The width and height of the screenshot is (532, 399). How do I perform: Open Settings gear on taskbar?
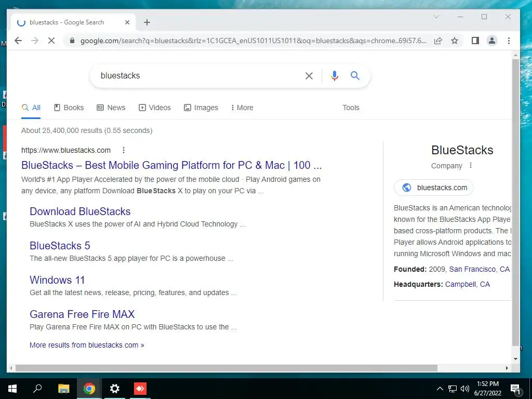coord(115,389)
